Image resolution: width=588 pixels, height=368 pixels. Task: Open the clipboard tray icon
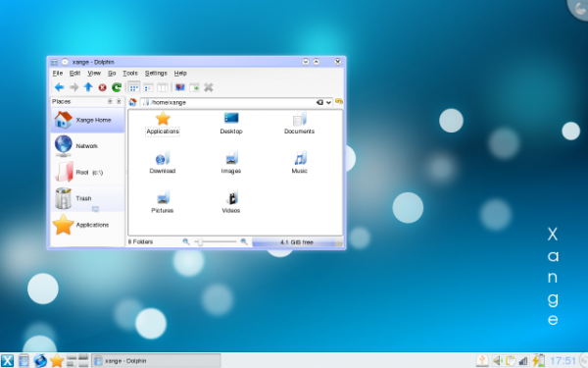pos(511,361)
